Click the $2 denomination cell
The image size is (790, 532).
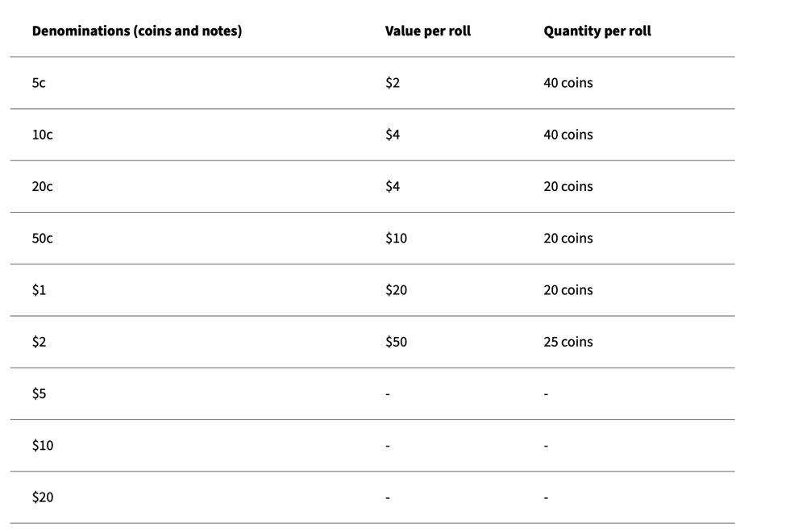pos(39,342)
